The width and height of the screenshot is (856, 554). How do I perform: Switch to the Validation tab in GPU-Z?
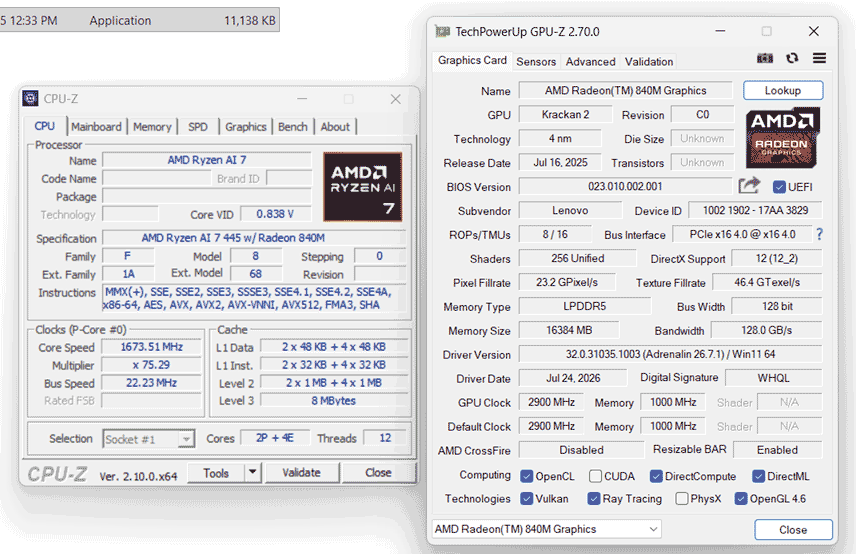[649, 62]
